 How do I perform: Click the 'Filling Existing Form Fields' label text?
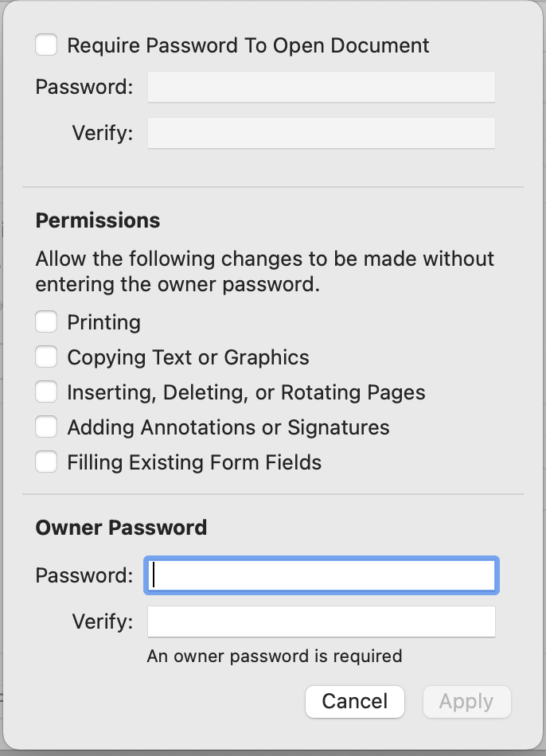point(194,462)
